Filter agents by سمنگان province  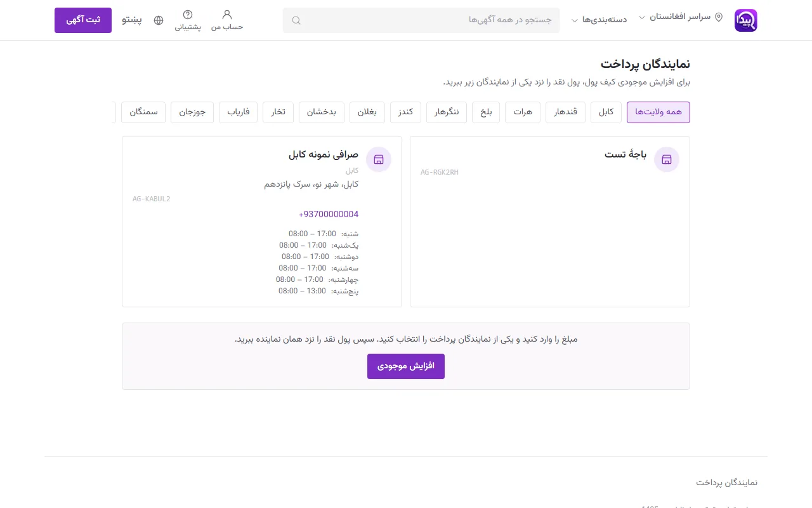click(x=143, y=112)
